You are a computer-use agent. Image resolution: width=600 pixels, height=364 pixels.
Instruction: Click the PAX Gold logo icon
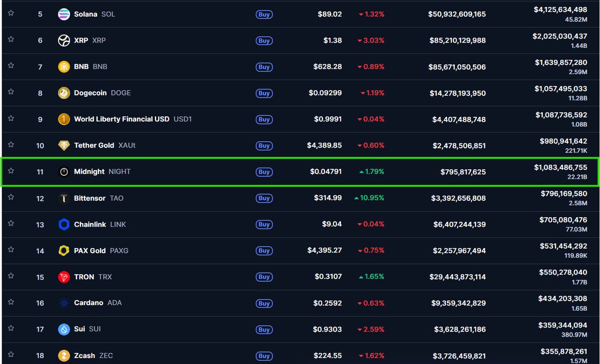(x=64, y=251)
